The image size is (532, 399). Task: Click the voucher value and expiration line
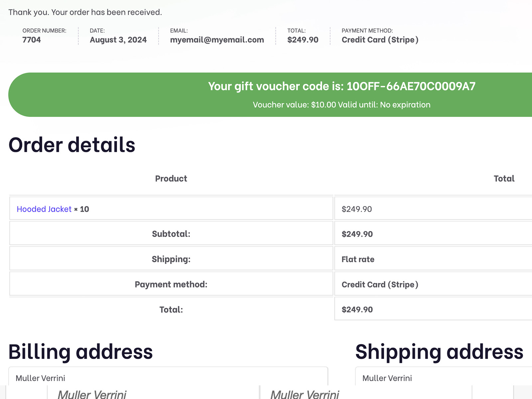pos(341,105)
